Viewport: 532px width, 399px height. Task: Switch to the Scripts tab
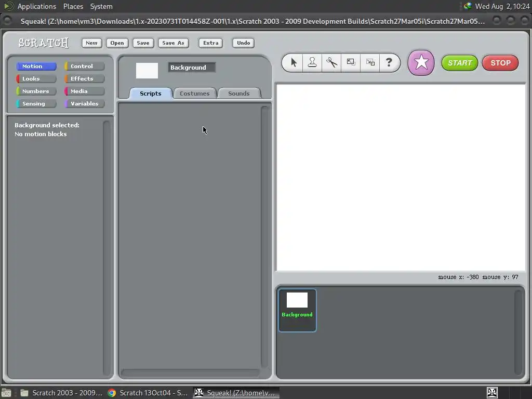click(x=151, y=94)
